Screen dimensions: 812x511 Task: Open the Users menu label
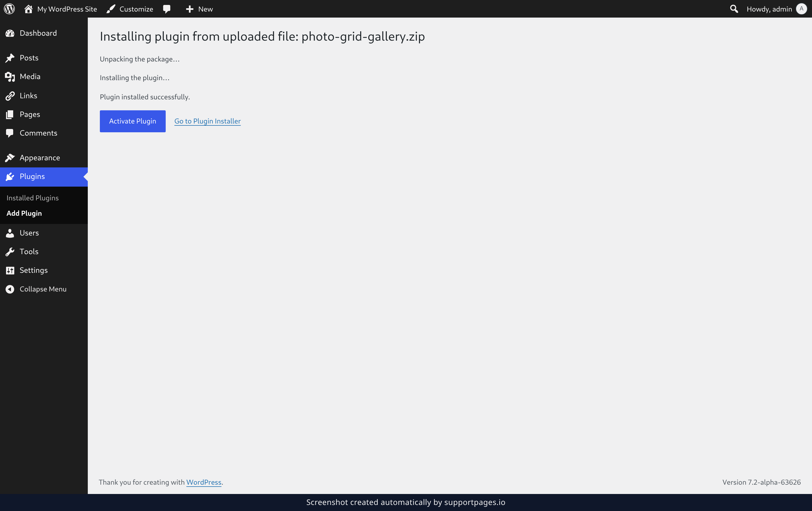29,233
